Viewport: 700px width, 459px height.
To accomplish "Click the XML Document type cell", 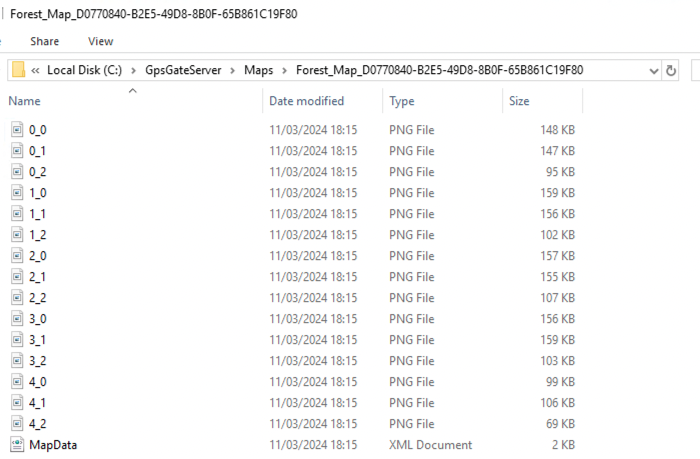I will (430, 445).
